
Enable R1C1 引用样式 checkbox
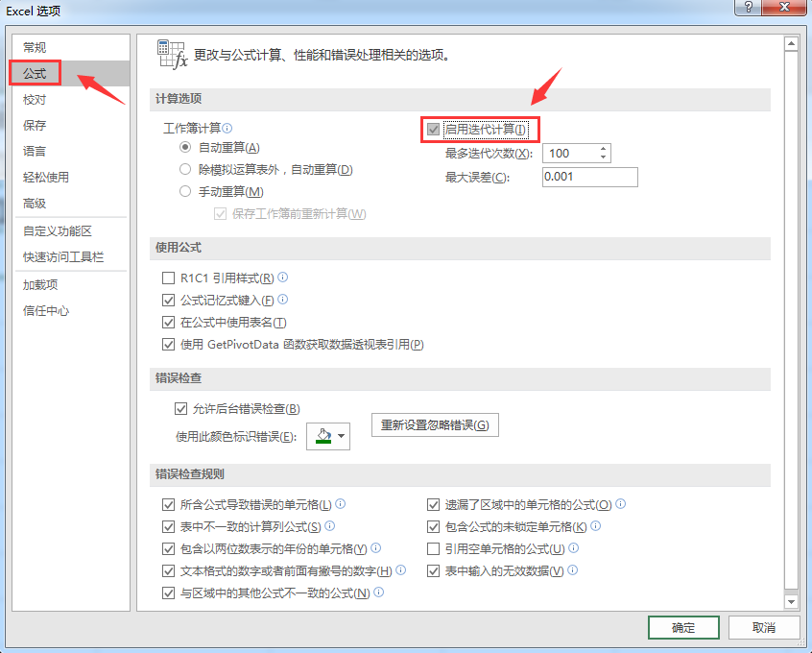(168, 278)
